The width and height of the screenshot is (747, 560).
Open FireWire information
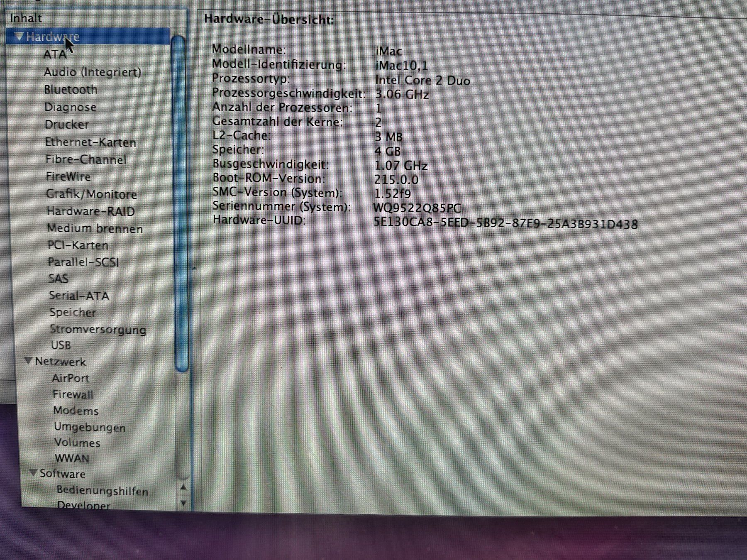68,177
